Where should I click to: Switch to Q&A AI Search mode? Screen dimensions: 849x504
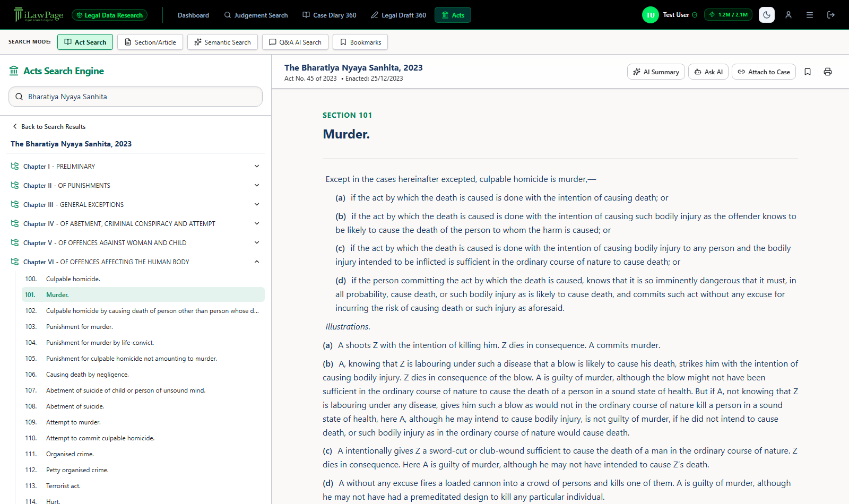[x=295, y=42]
